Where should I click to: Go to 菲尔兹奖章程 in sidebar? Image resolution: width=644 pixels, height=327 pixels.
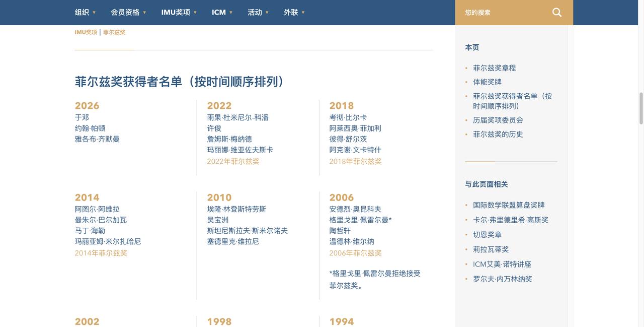coord(495,68)
